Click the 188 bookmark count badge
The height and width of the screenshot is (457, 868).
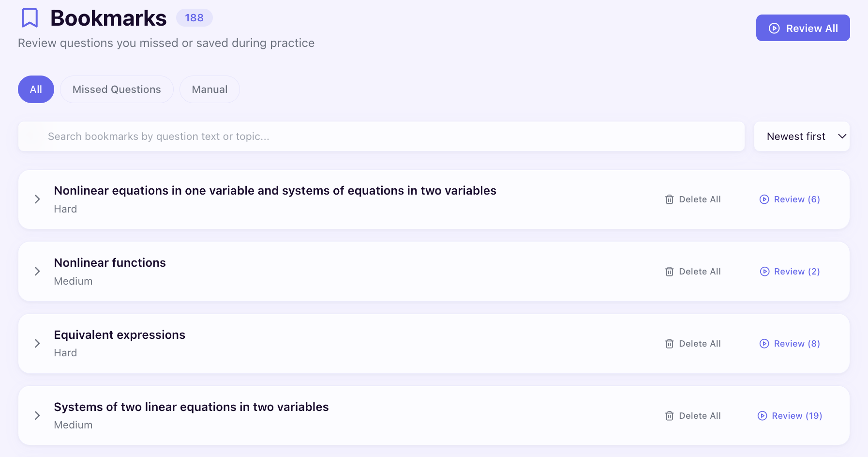pyautogui.click(x=195, y=17)
